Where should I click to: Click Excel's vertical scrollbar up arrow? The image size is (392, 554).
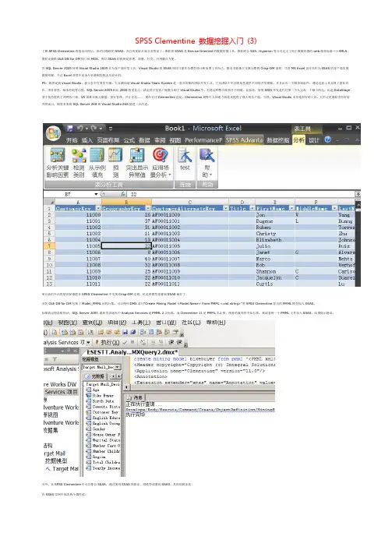click(358, 204)
